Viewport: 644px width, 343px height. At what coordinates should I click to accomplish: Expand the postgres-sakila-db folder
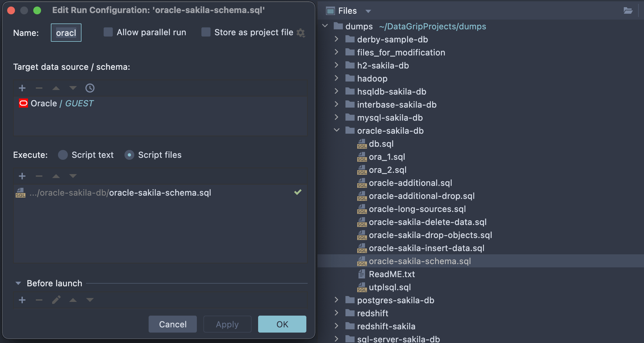coord(337,300)
